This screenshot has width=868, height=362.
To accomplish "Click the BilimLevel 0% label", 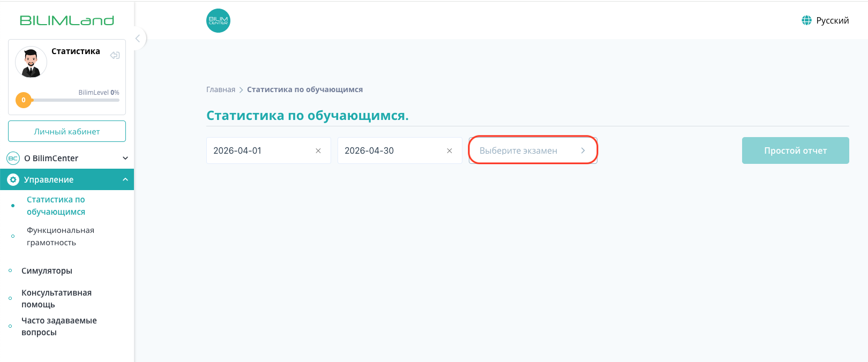I will tap(99, 92).
